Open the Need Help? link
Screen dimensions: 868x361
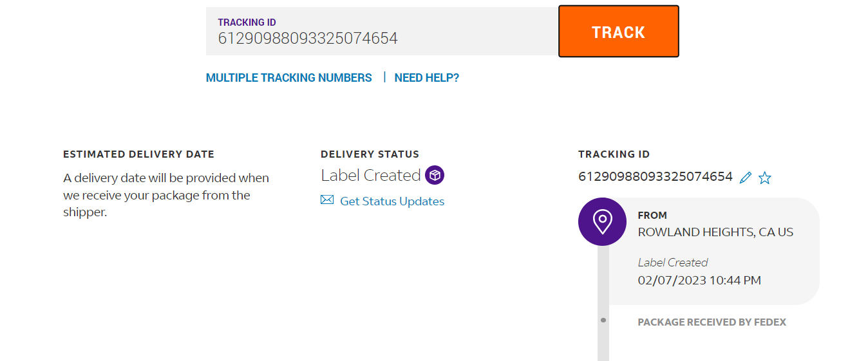tap(426, 78)
